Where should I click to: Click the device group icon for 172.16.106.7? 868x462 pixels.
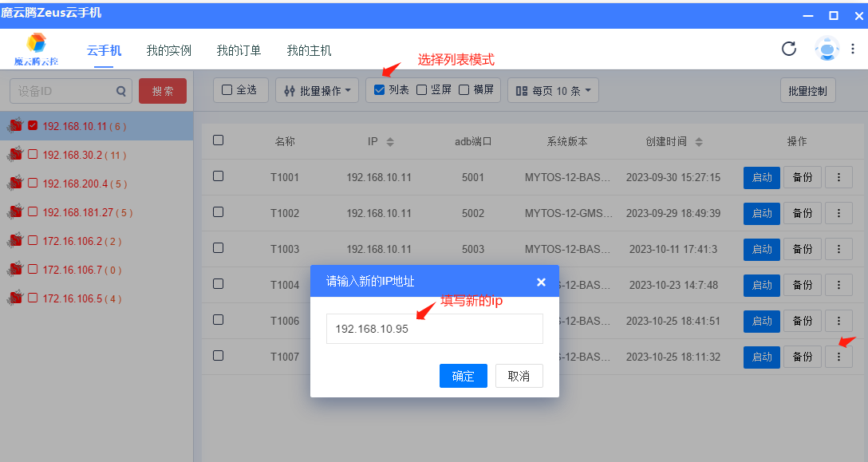(x=14, y=270)
